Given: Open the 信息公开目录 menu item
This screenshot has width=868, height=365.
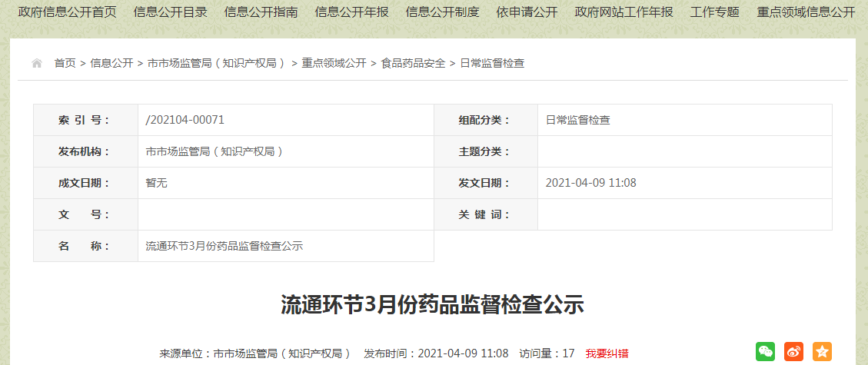Looking at the screenshot, I should point(171,12).
